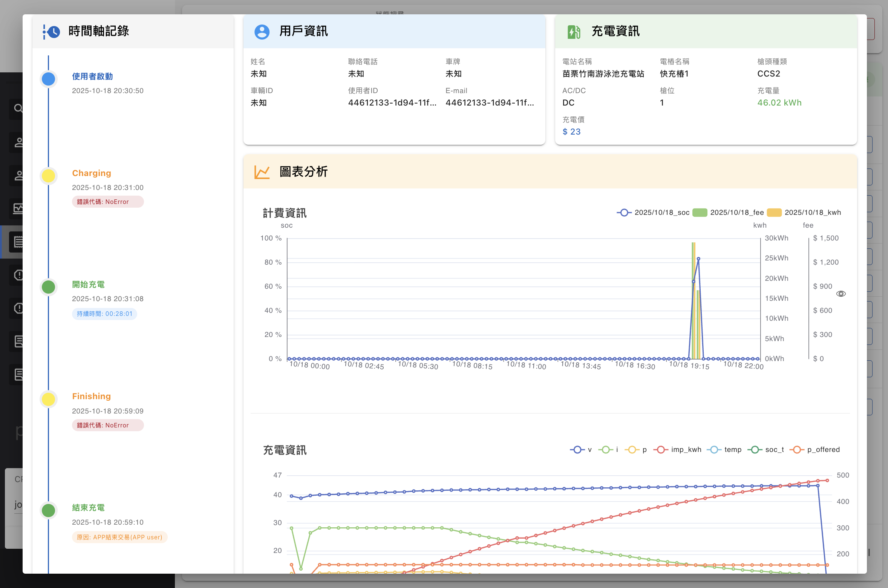This screenshot has height=588, width=888.
Task: Click the chart analysis line icon
Action: [262, 172]
